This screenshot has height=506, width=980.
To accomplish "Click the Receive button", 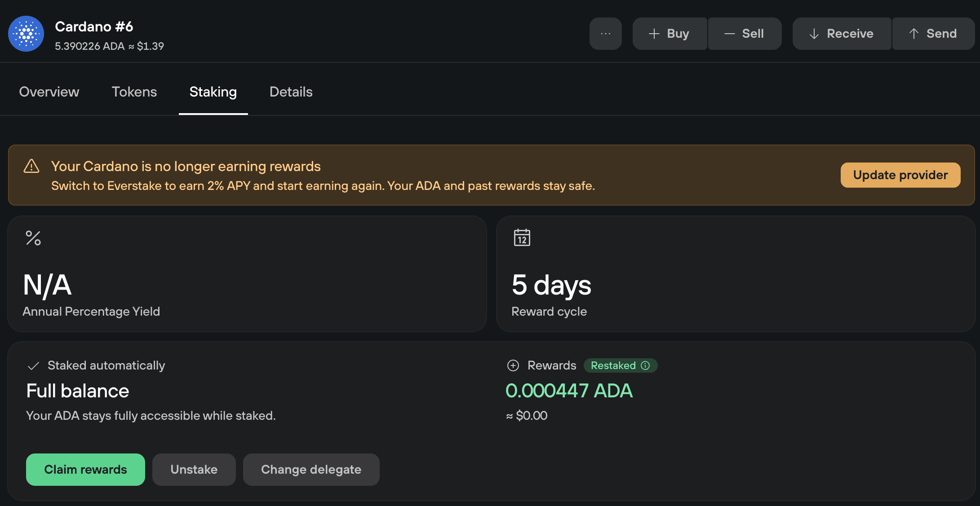I will coord(842,34).
